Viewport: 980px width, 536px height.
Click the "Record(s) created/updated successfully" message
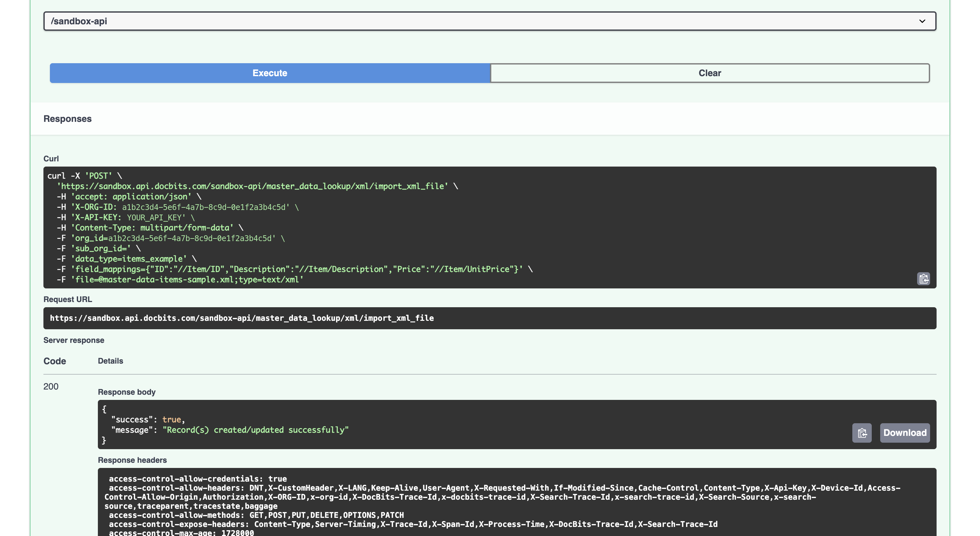(255, 430)
